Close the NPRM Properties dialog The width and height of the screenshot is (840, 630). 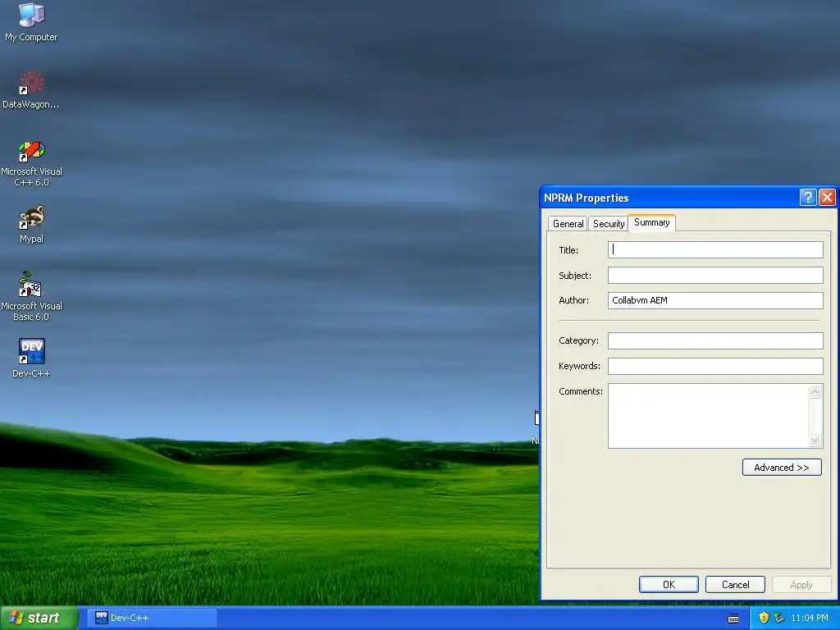(827, 197)
